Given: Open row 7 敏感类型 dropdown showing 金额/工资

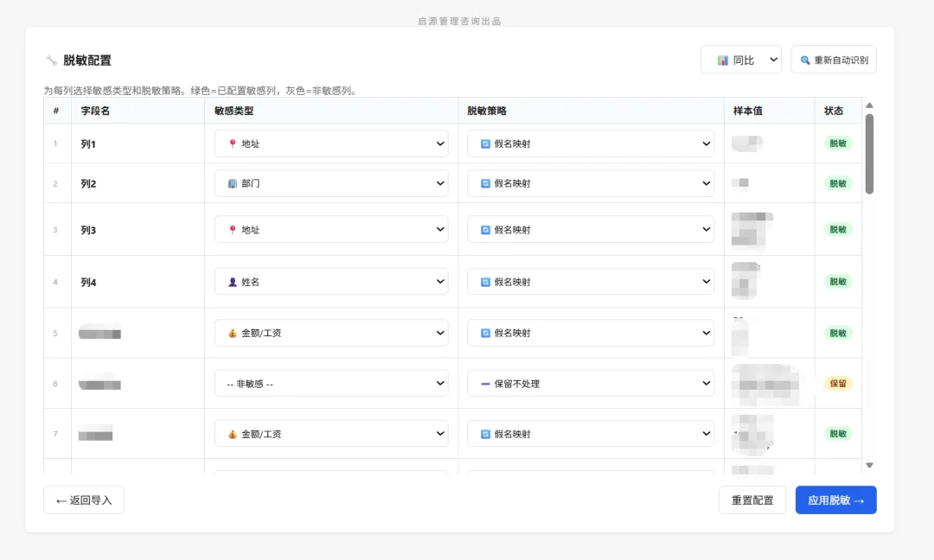Looking at the screenshot, I should [331, 434].
